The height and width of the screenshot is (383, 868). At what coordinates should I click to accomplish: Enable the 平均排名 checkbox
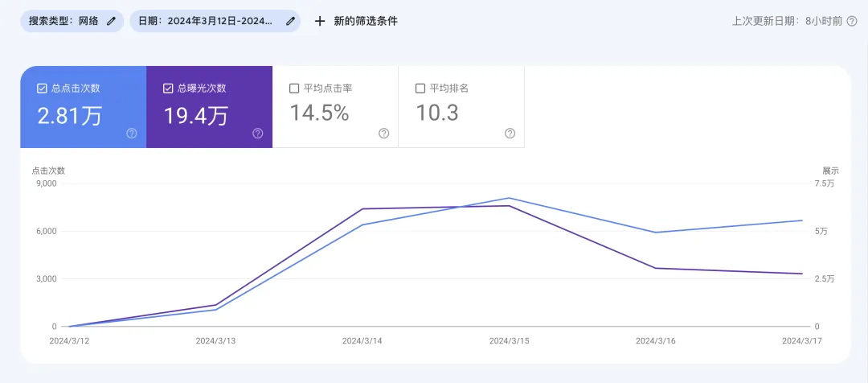coord(420,89)
